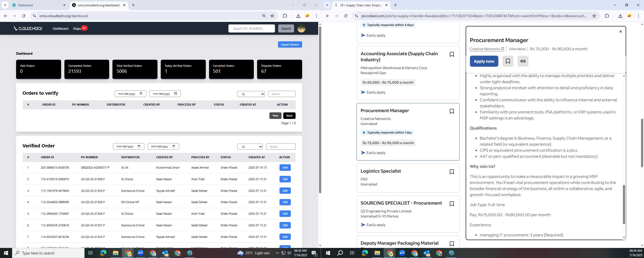Viewport: 644px width, 258px height.
Task: Open Creative Networks company link
Action: coord(487,49)
